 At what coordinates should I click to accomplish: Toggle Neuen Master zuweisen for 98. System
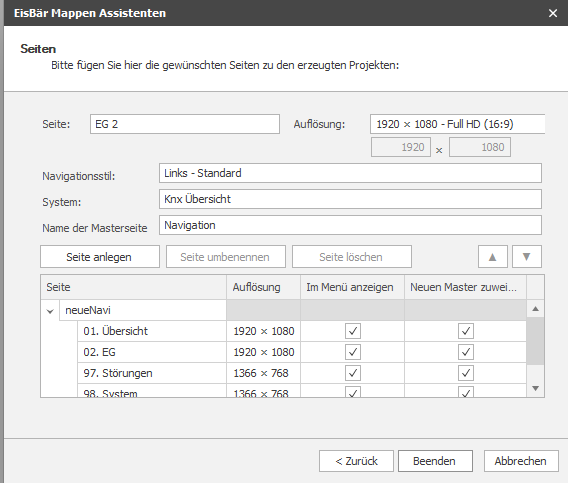pos(466,392)
